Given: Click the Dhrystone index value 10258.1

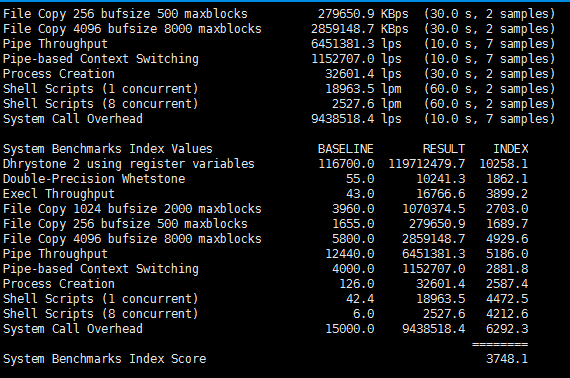Looking at the screenshot, I should point(503,164).
